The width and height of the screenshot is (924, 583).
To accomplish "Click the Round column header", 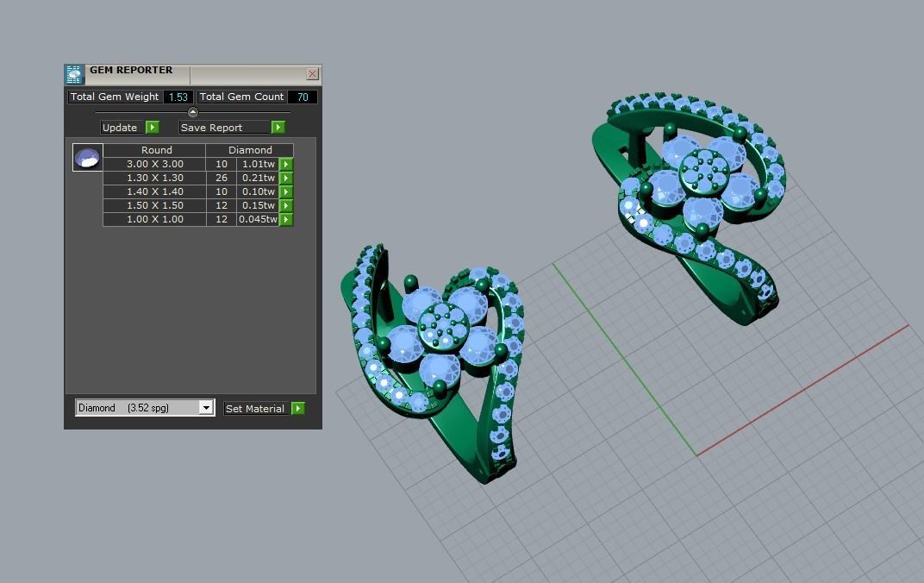I will tap(156, 150).
